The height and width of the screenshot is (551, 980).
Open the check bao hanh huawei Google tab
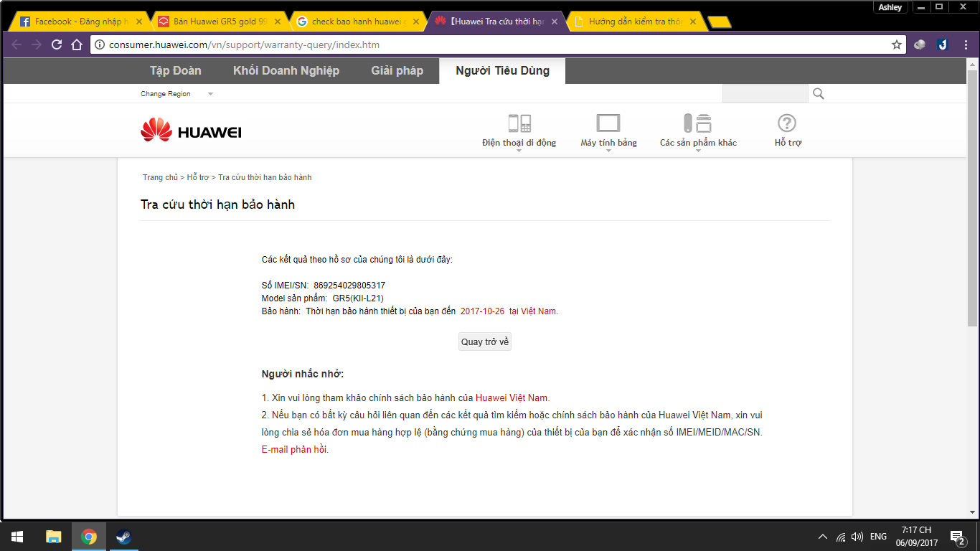pos(359,22)
